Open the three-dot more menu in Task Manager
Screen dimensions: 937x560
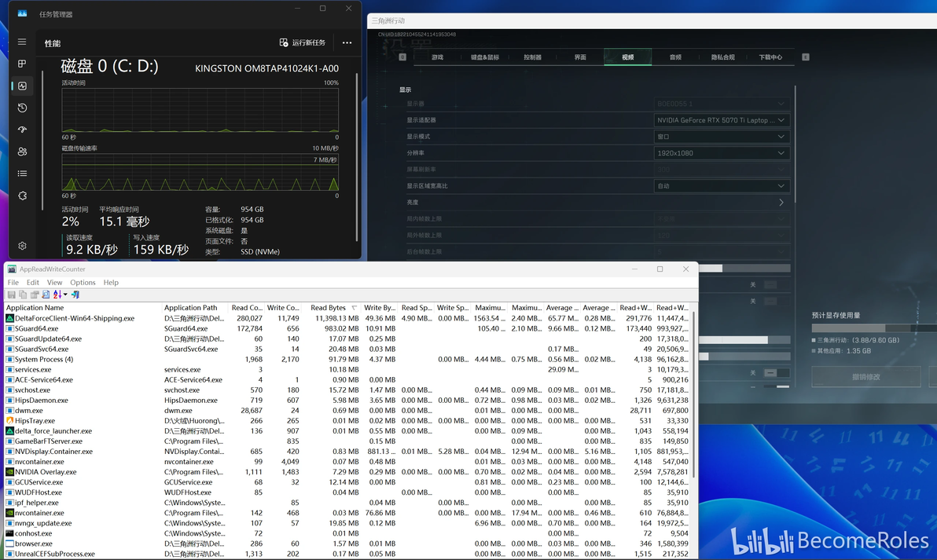347,43
